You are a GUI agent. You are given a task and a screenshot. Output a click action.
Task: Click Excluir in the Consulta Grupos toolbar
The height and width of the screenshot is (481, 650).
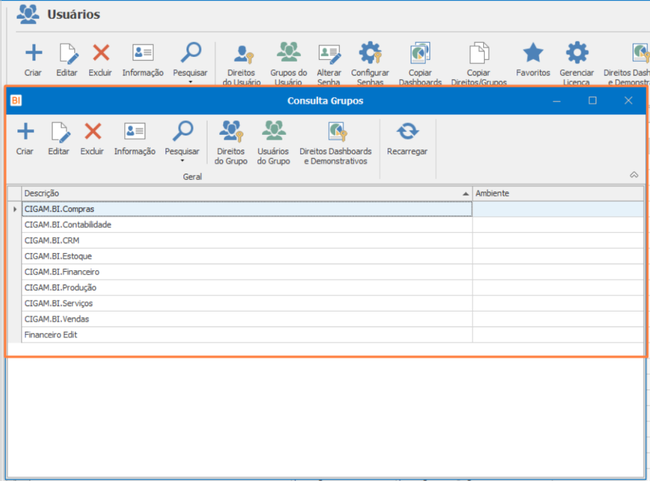coord(92,138)
